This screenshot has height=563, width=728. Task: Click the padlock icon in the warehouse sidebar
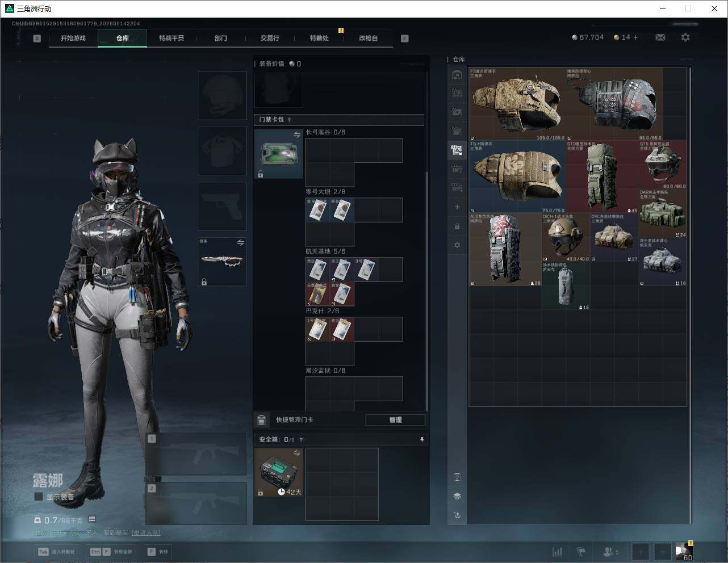coord(457,226)
